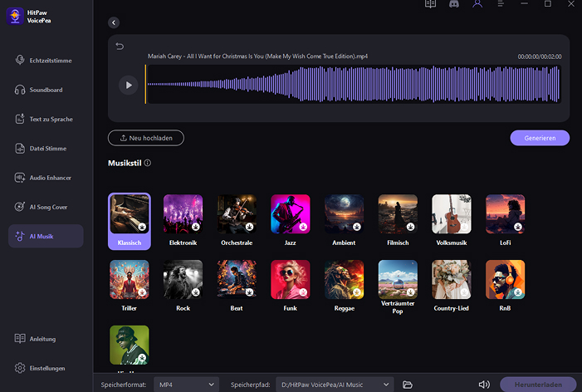Select the green hip-hop style thumbnail
Image resolution: width=582 pixels, height=392 pixels.
(130, 345)
